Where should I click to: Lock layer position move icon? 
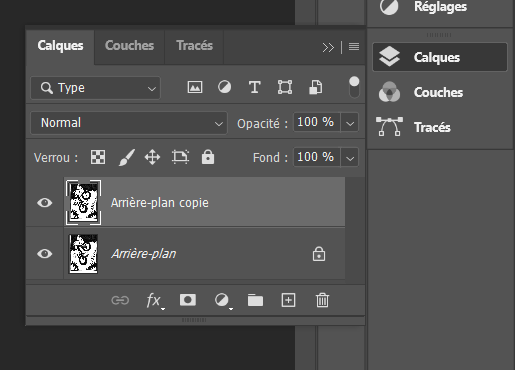(152, 157)
